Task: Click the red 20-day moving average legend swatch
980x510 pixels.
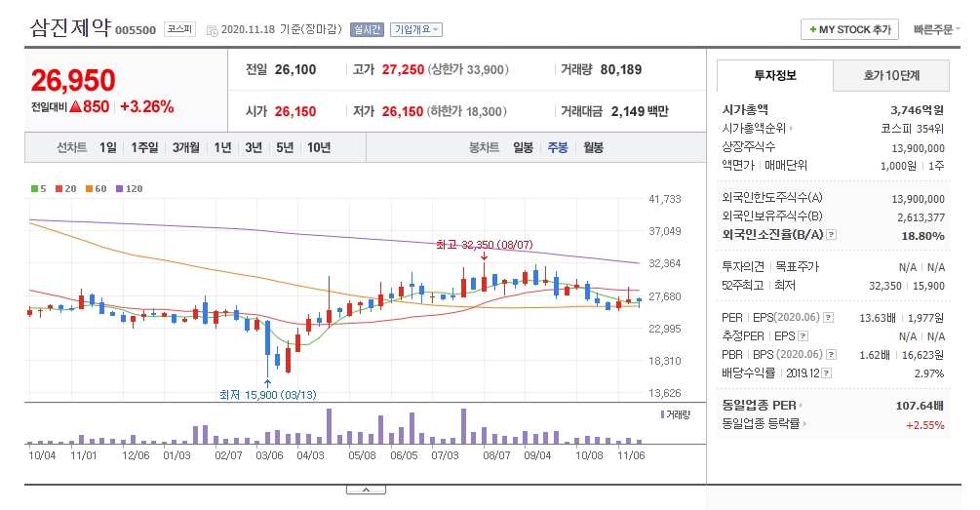Action: [59, 189]
